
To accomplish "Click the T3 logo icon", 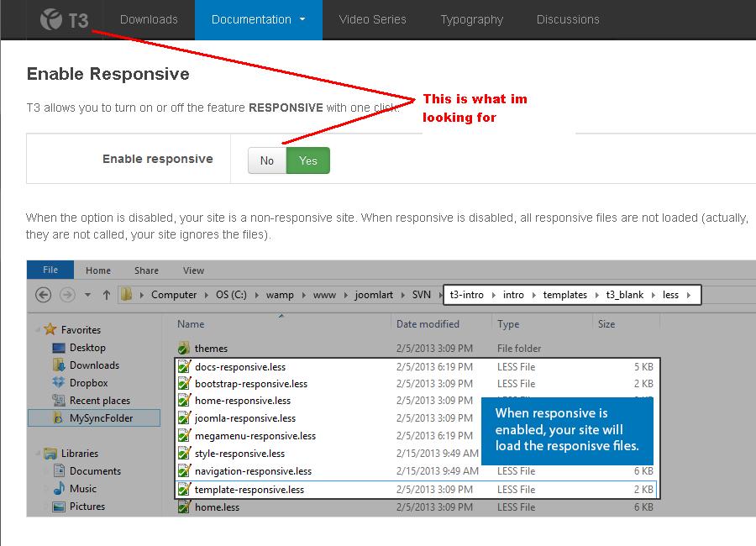I will pyautogui.click(x=51, y=20).
